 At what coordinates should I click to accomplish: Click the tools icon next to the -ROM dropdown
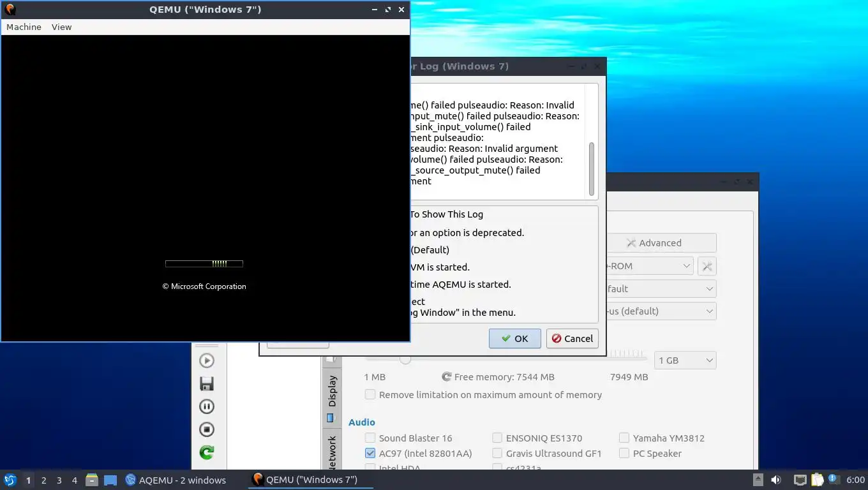pos(707,266)
